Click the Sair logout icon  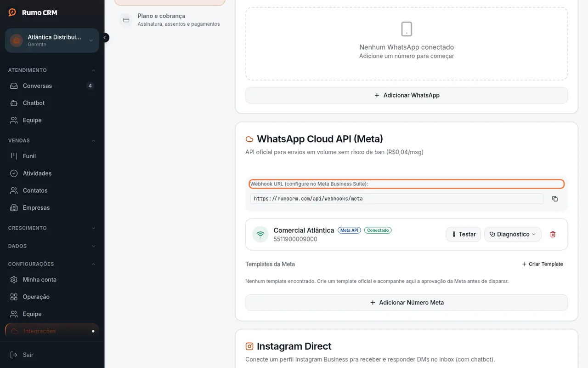point(14,355)
